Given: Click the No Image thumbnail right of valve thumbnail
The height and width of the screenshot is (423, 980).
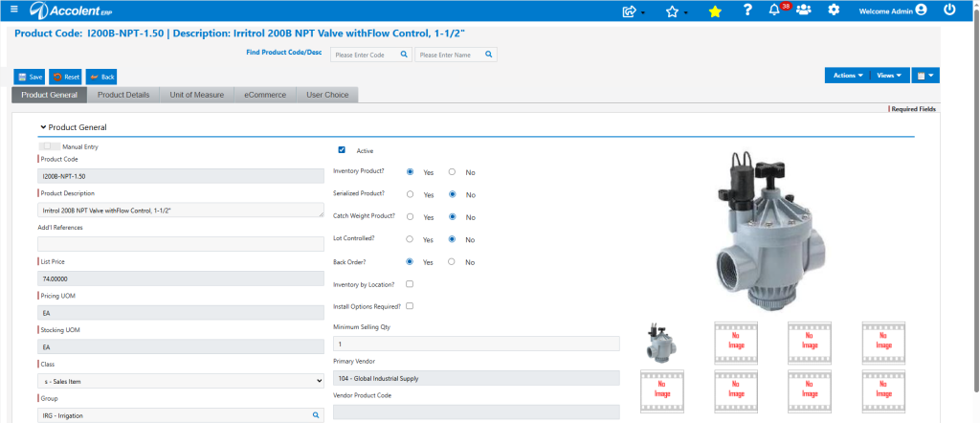Looking at the screenshot, I should (x=736, y=343).
